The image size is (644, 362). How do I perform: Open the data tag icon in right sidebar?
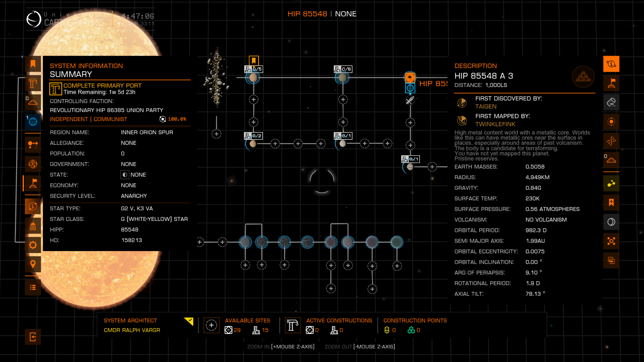click(x=611, y=102)
